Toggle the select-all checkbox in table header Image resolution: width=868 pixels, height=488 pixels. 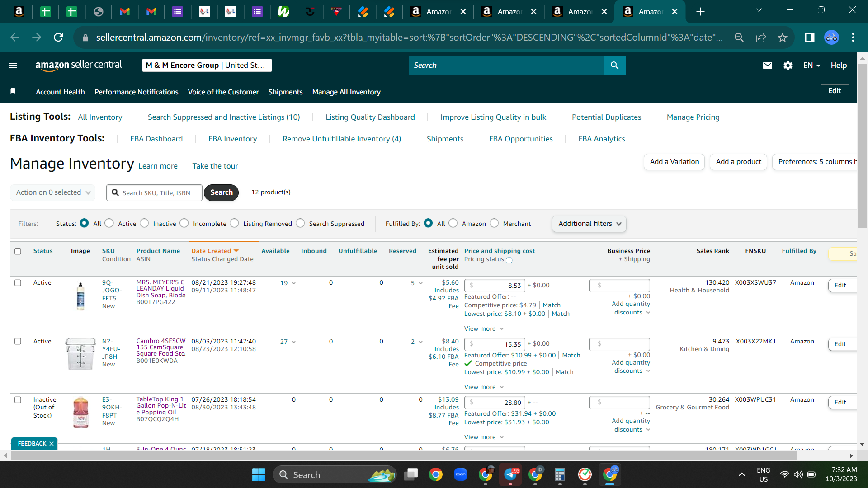(18, 251)
